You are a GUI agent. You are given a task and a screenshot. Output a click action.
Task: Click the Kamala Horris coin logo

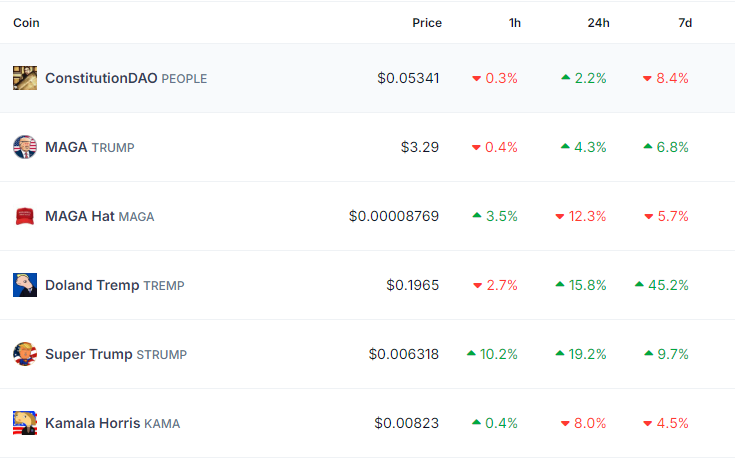(x=25, y=423)
